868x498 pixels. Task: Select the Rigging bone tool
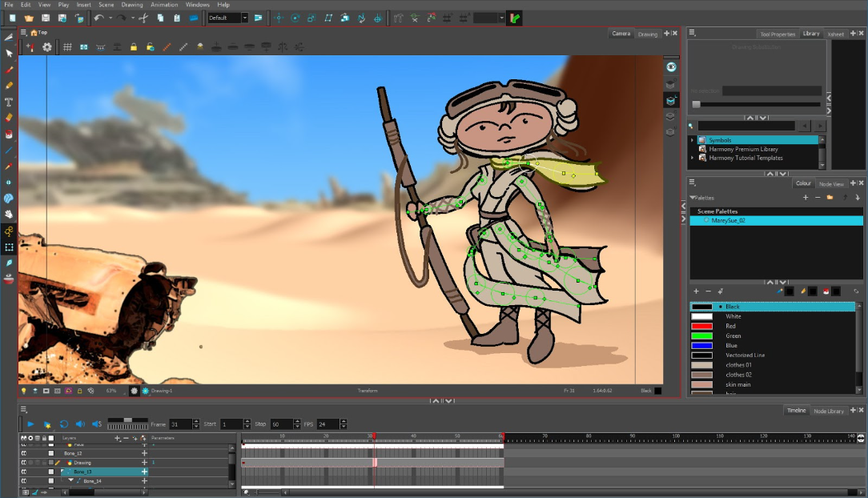click(x=9, y=231)
